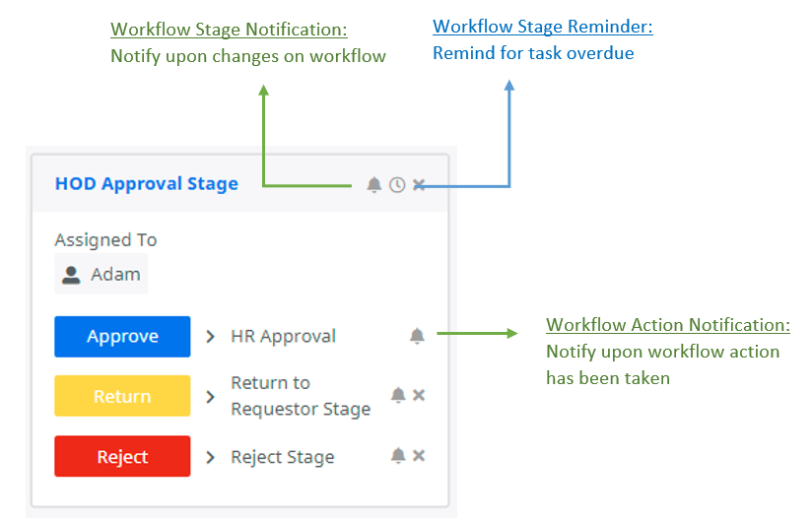Open the clock reminder icon in stage header
The width and height of the screenshot is (812, 522).
[x=397, y=184]
